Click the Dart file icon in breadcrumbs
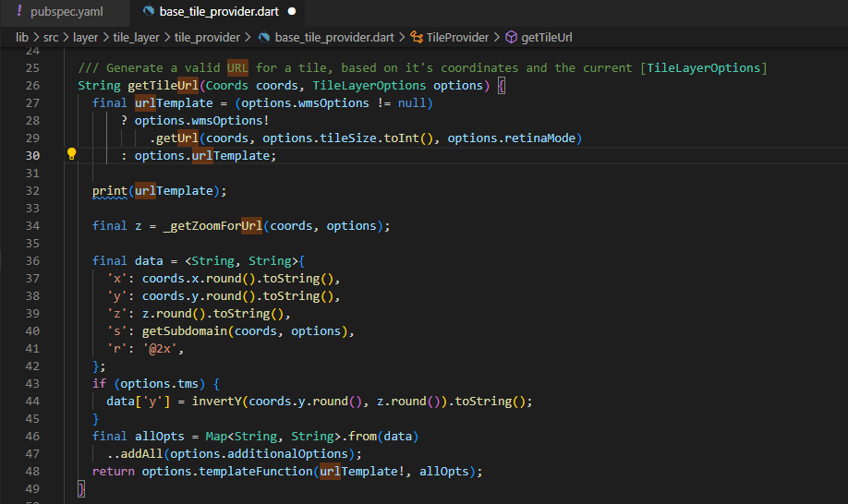Viewport: 848px width, 504px height. pyautogui.click(x=264, y=37)
